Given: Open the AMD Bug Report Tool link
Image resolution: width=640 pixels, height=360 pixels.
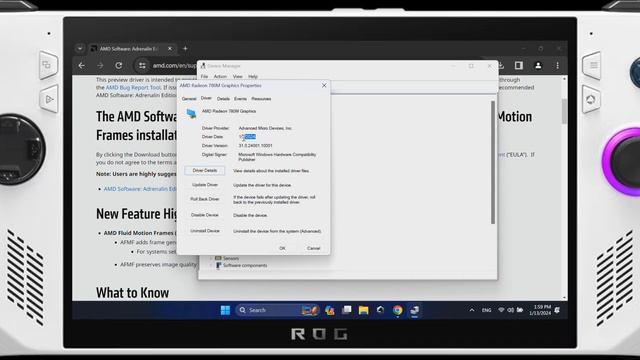Looking at the screenshot, I should [133, 87].
